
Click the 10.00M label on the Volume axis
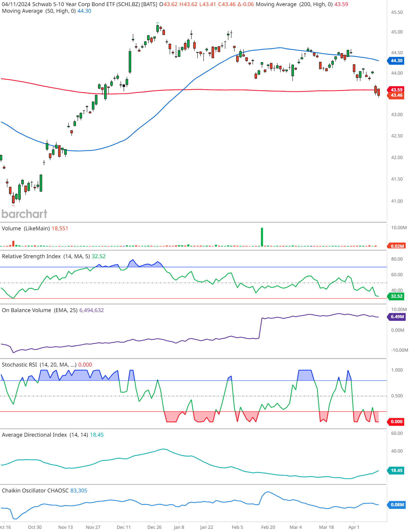tap(399, 228)
